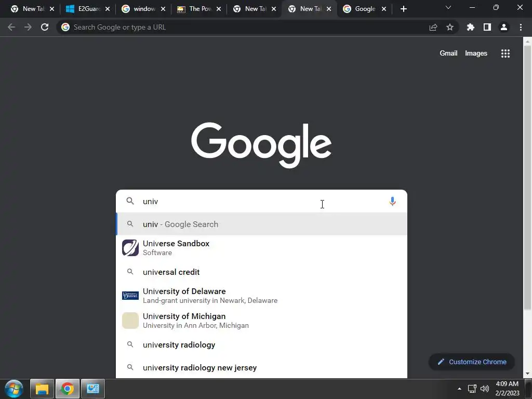Open the Gmail link
This screenshot has height=399, width=532.
click(x=448, y=54)
